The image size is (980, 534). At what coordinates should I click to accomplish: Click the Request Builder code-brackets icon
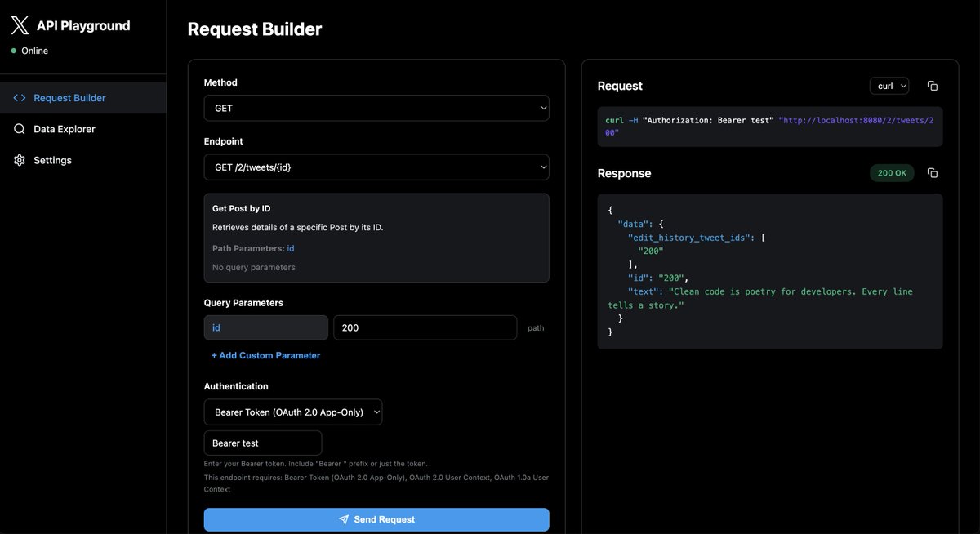tap(20, 98)
